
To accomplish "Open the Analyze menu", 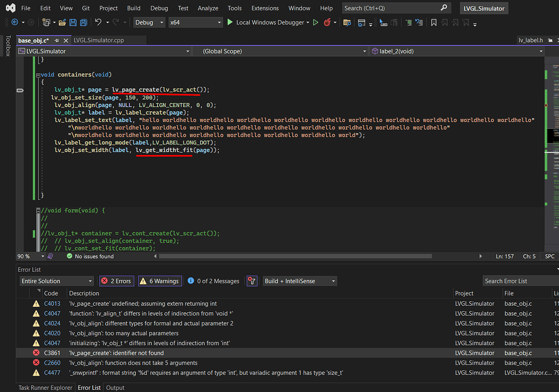I will (208, 8).
